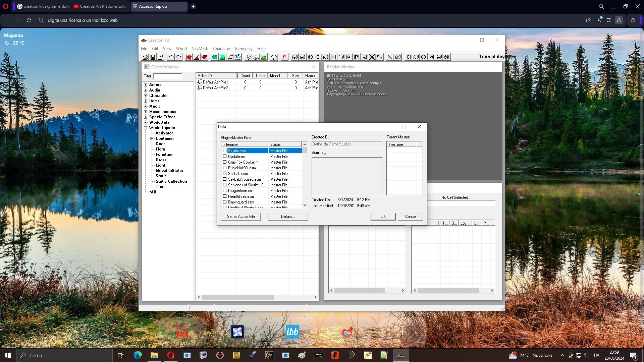Screen dimensions: 644x362
Task: Open the Edit menu
Action: (155, 49)
